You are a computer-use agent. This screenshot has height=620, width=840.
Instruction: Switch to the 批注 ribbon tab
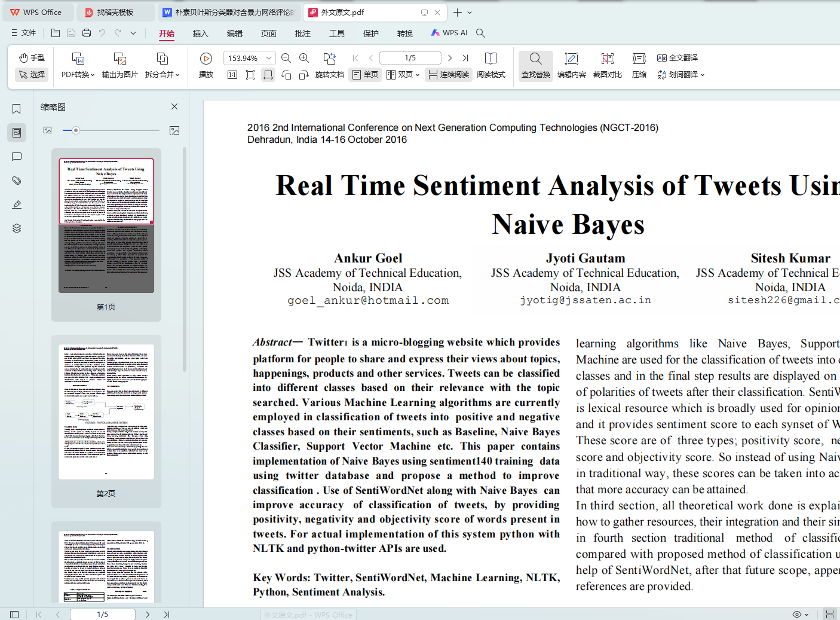click(x=303, y=33)
